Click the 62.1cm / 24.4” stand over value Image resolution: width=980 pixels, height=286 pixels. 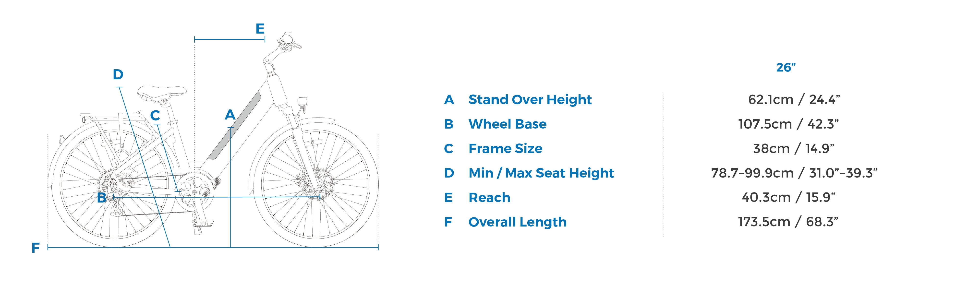[x=794, y=100]
